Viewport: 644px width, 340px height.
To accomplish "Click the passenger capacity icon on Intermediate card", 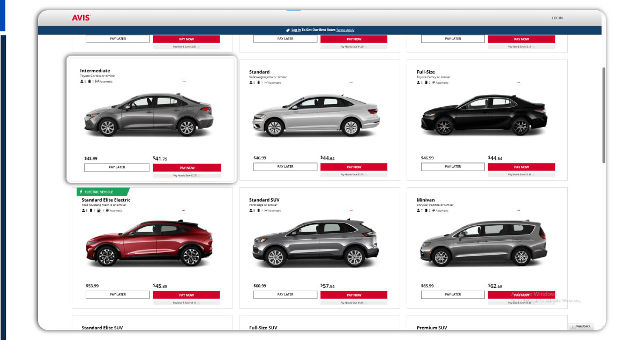I will coord(81,82).
